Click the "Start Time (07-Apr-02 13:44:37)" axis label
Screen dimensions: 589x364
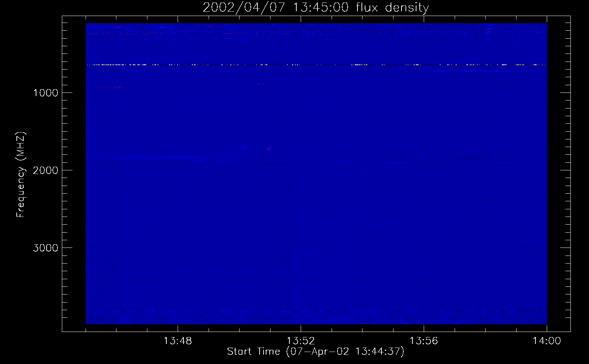pyautogui.click(x=316, y=352)
